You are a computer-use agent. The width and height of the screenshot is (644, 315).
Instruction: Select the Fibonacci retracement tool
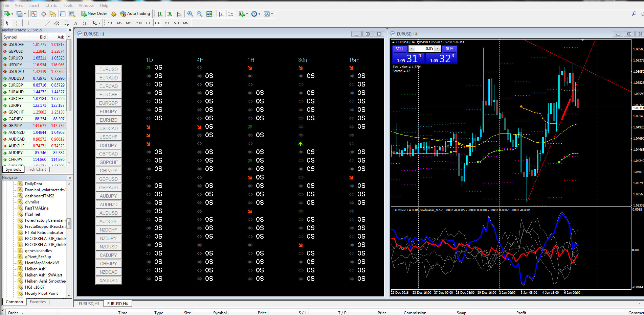pyautogui.click(x=66, y=23)
